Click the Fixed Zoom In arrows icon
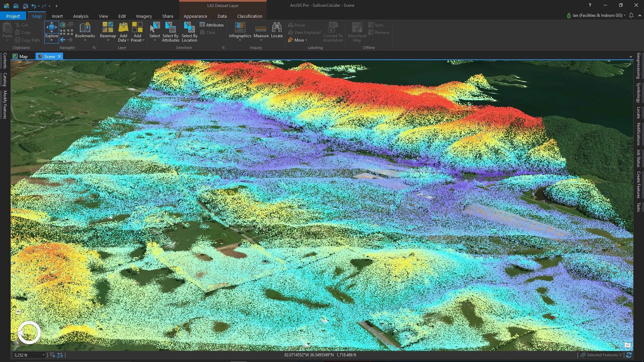The width and height of the screenshot is (644, 362). click(x=63, y=33)
